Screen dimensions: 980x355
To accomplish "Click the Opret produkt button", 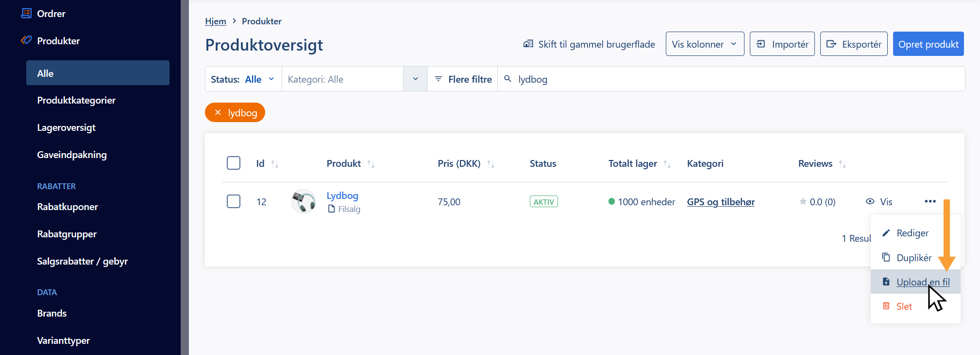I will pos(928,44).
